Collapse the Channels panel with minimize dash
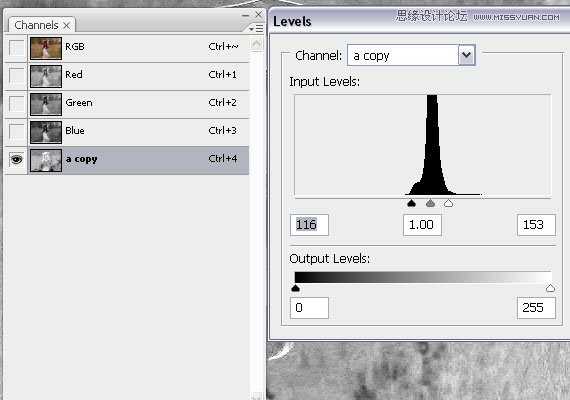The height and width of the screenshot is (400, 570). 246,15
